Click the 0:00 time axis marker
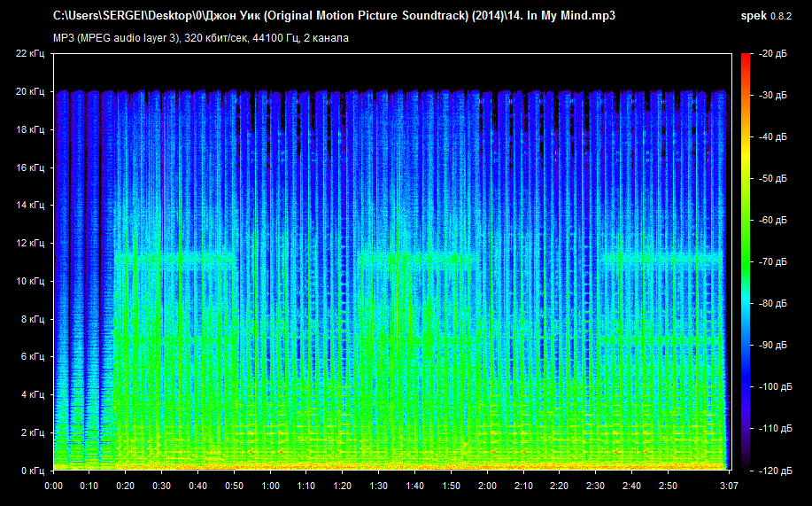Screen dimensions: 812x506 (53, 487)
